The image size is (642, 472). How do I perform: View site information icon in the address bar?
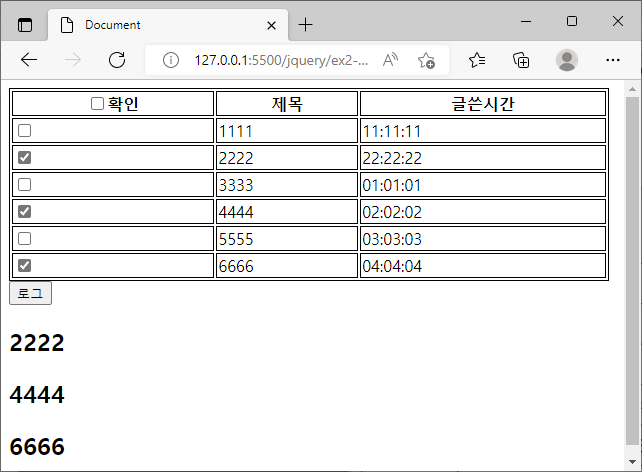click(171, 60)
